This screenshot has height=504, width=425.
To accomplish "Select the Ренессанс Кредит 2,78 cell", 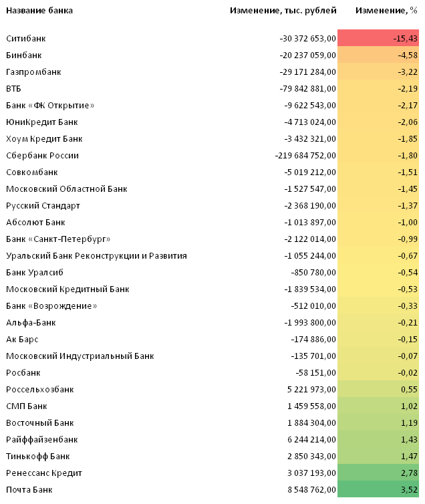I will (x=378, y=473).
